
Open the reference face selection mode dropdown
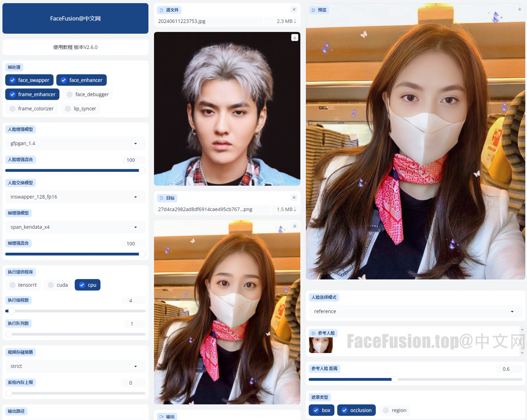pos(415,311)
